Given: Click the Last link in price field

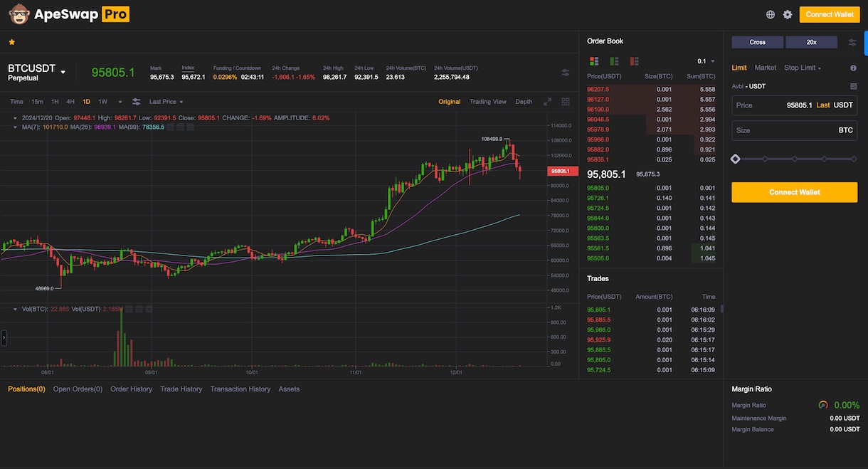Looking at the screenshot, I should [823, 105].
